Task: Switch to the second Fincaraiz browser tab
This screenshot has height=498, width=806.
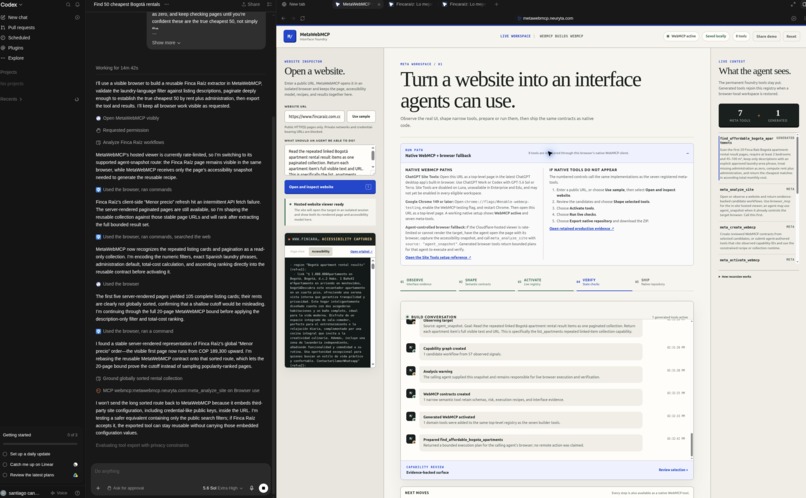Action: point(464,4)
